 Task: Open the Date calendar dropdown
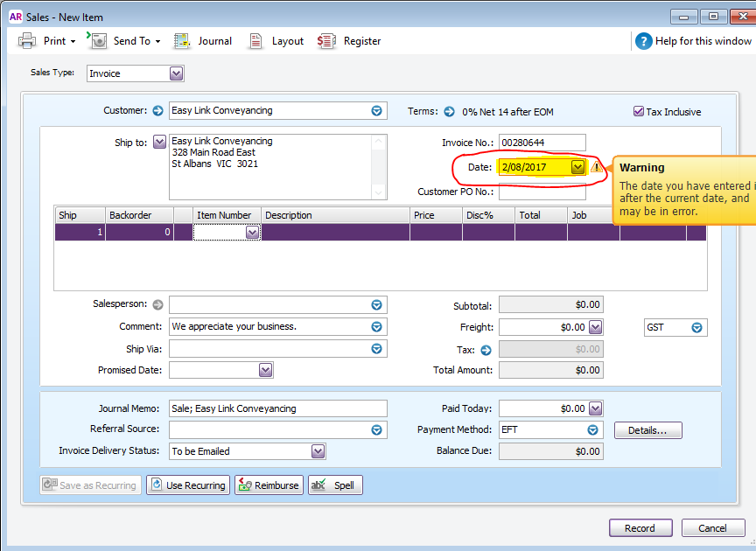tap(577, 167)
